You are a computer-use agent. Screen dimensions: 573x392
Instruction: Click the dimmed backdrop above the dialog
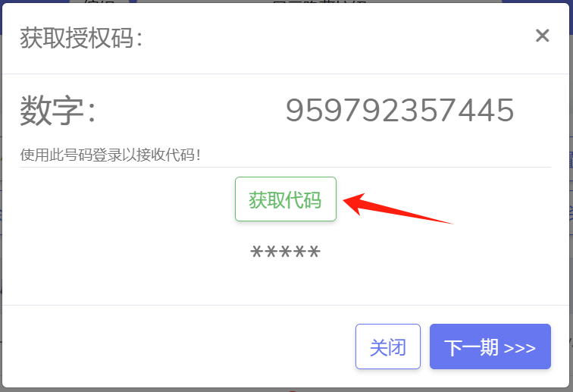(x=285, y=2)
